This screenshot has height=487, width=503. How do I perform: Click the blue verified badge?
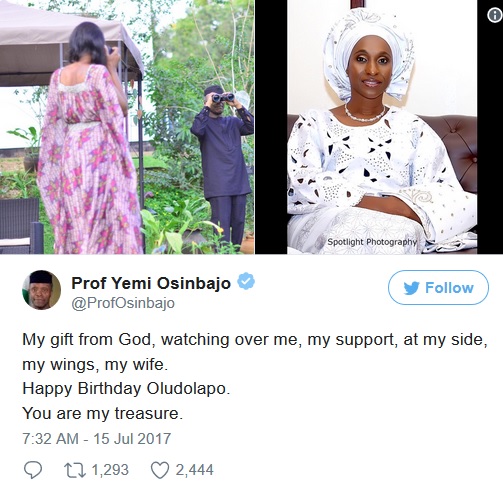pyautogui.click(x=246, y=281)
